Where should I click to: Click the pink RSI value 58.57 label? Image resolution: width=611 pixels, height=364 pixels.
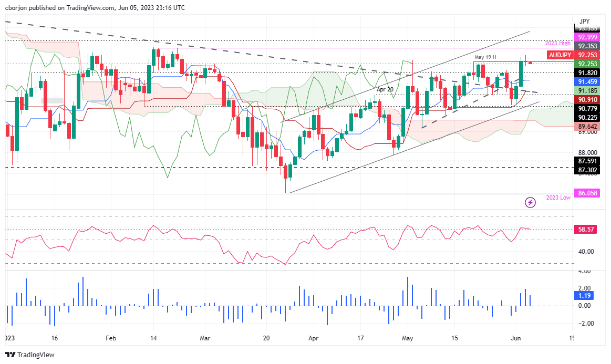[585, 228]
